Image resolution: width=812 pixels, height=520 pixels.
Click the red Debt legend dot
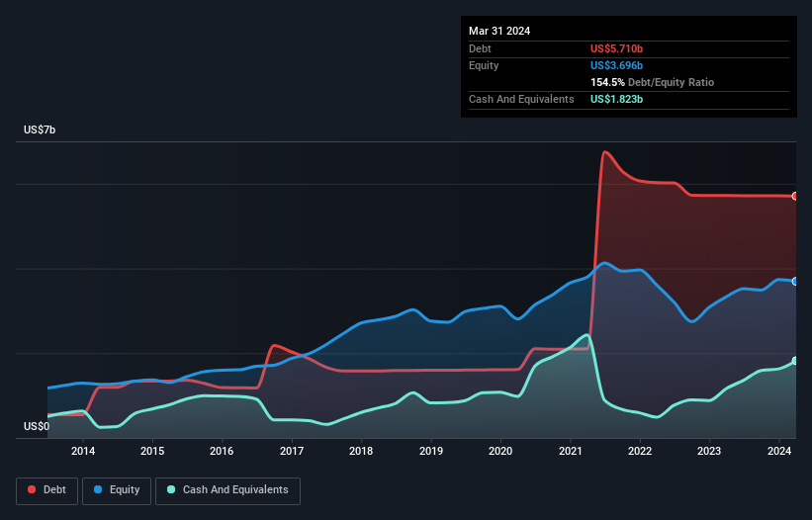[32, 489]
